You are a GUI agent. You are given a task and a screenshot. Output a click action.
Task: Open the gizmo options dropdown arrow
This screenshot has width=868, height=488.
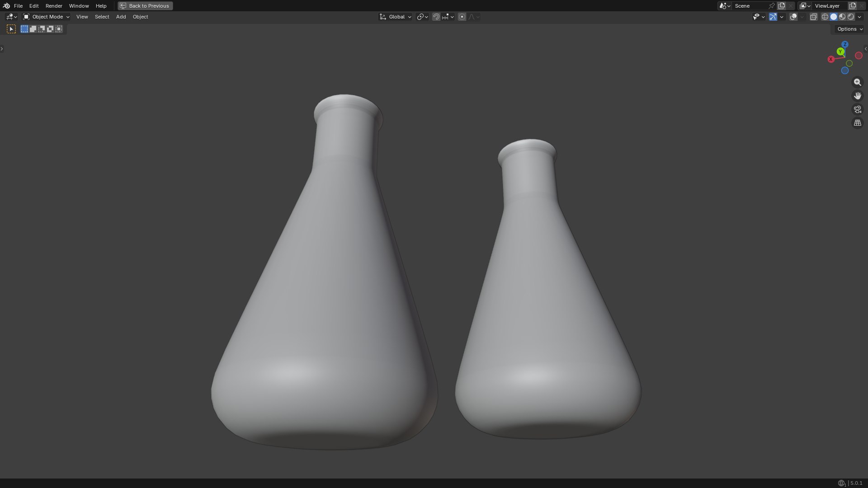tap(782, 17)
